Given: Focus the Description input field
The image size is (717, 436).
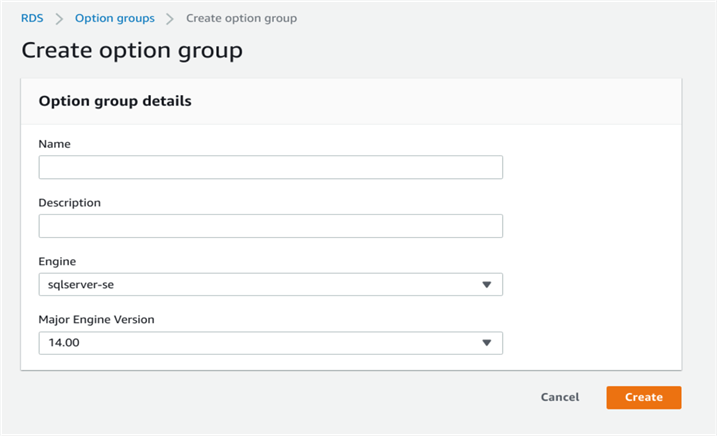Looking at the screenshot, I should 270,226.
